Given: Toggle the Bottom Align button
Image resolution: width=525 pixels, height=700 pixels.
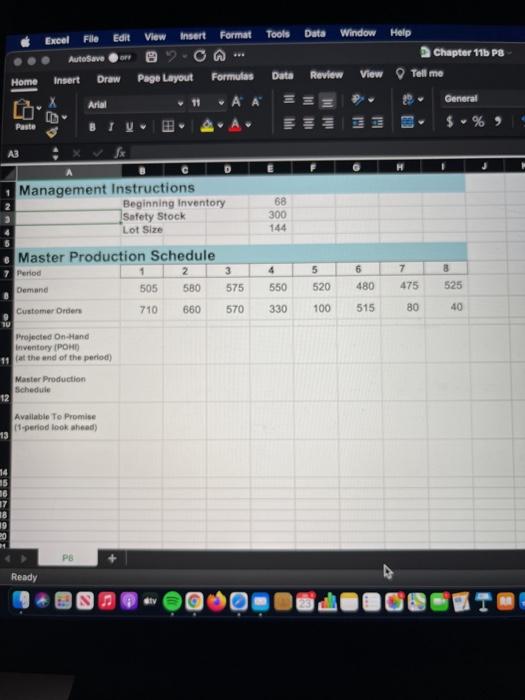Looking at the screenshot, I should click(x=327, y=102).
